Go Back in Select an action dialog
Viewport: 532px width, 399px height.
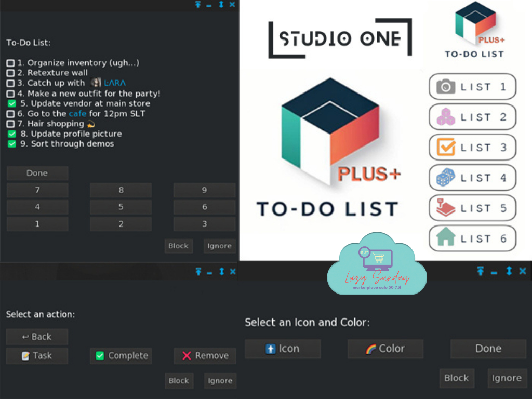(37, 337)
